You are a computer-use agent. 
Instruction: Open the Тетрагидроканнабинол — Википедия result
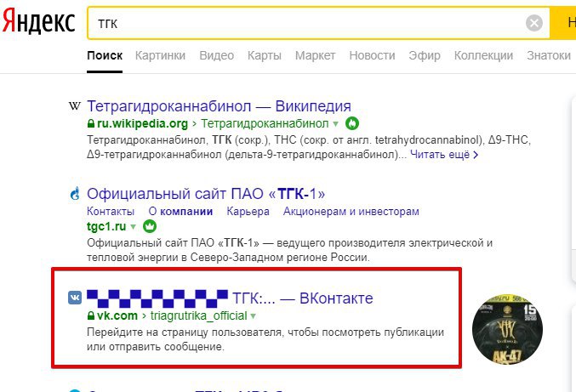click(219, 106)
